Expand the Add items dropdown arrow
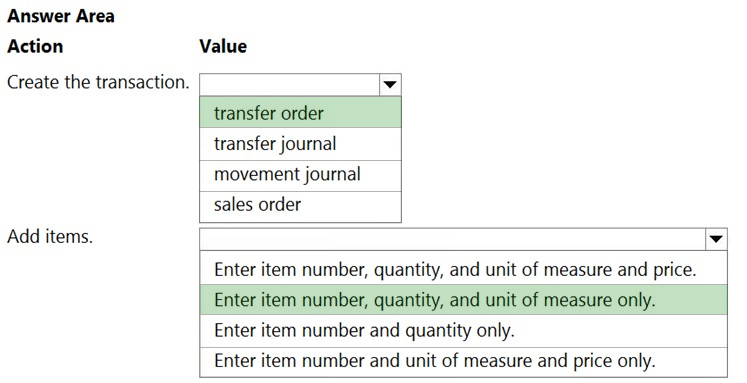Screen dimensions: 747x383 716,239
